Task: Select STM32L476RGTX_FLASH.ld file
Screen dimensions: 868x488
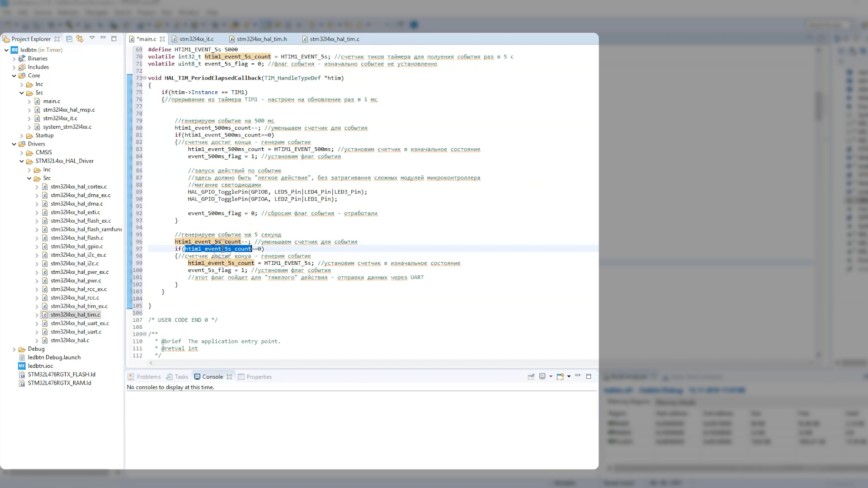Action: coord(61,375)
